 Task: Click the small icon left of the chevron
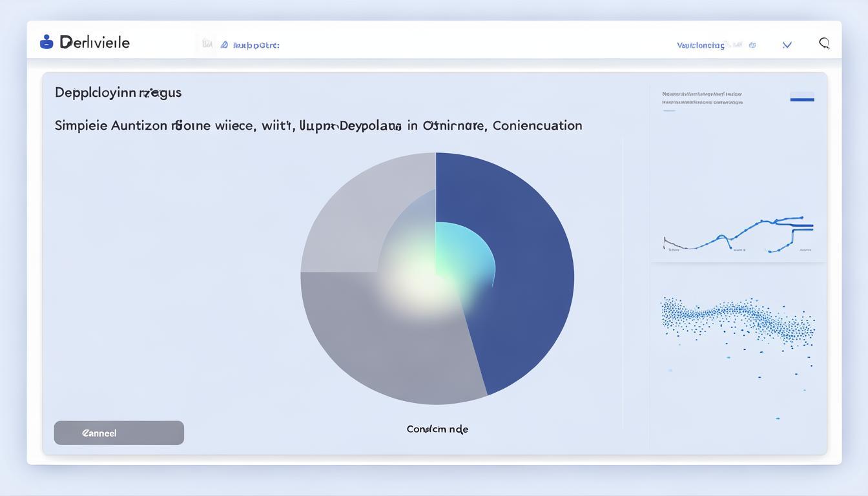[x=752, y=45]
